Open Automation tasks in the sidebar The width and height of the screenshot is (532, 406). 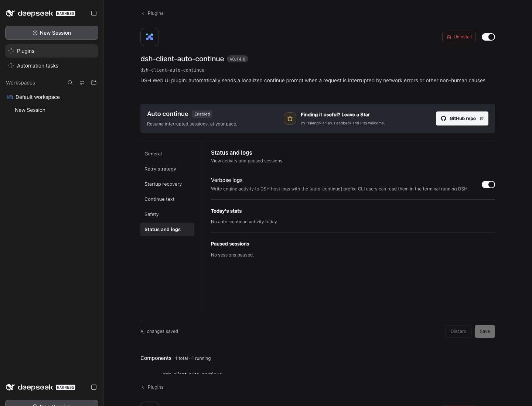tap(52, 66)
